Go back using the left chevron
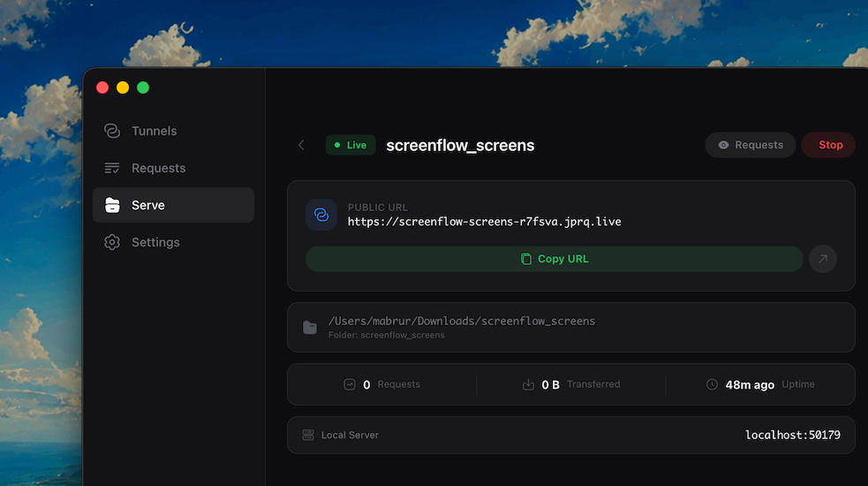 click(x=301, y=145)
